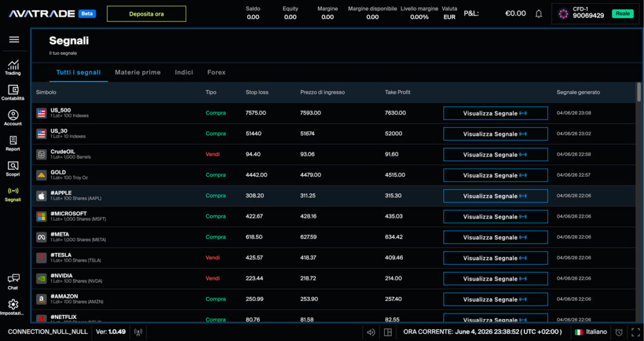Click the Microsoft logo icon
This screenshot has width=644, height=341.
point(41,216)
